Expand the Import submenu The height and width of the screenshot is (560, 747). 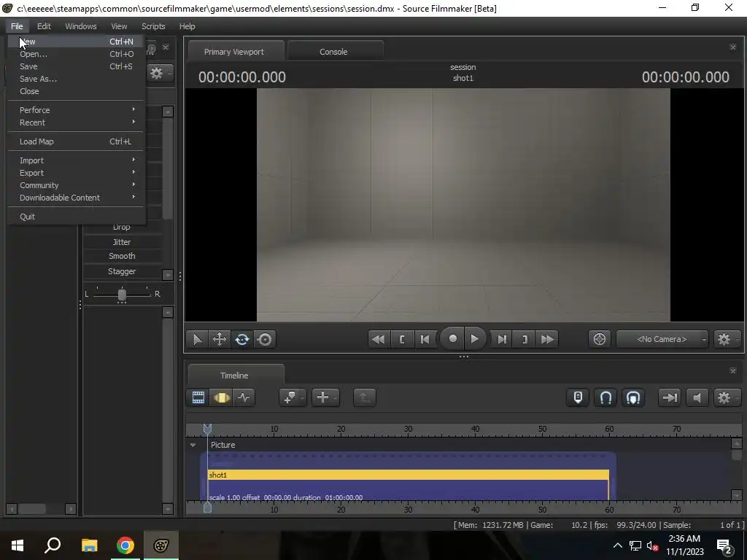click(76, 160)
